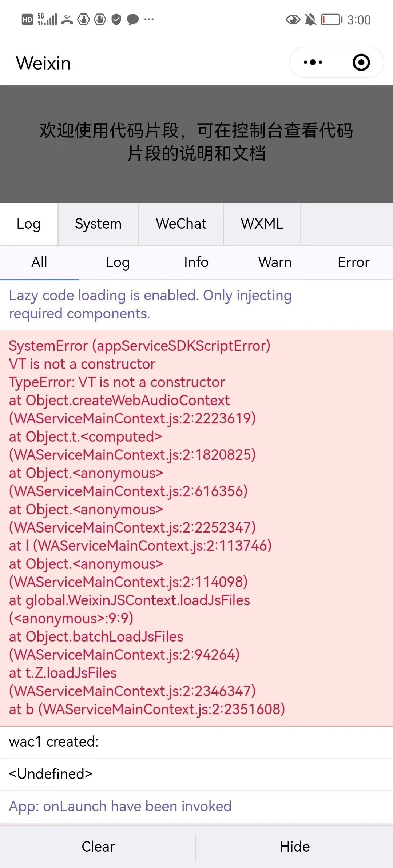
Task: Clear the console log output
Action: click(x=98, y=847)
